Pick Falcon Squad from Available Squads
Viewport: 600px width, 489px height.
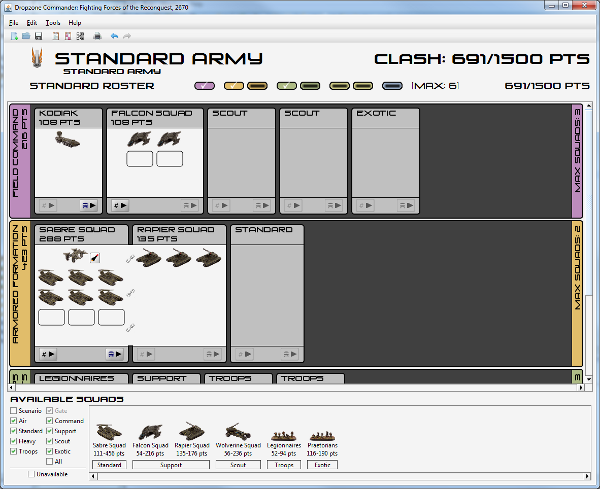(150, 439)
